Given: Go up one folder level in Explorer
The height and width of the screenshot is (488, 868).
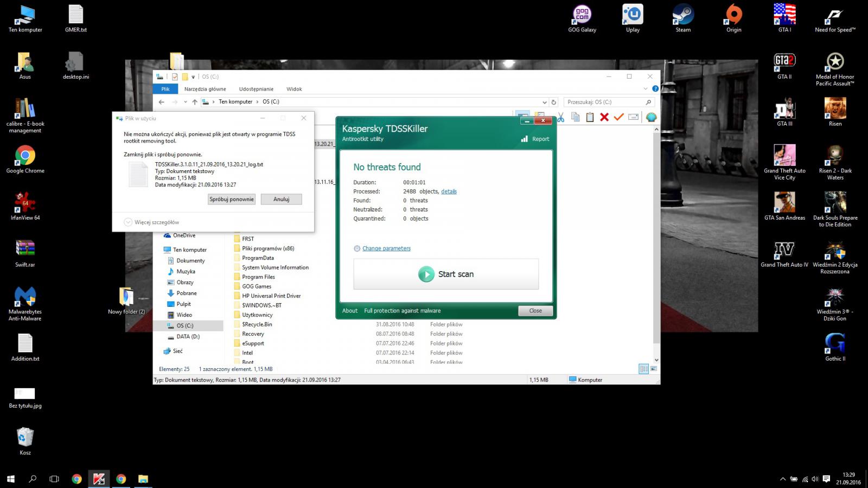Looking at the screenshot, I should (x=195, y=102).
